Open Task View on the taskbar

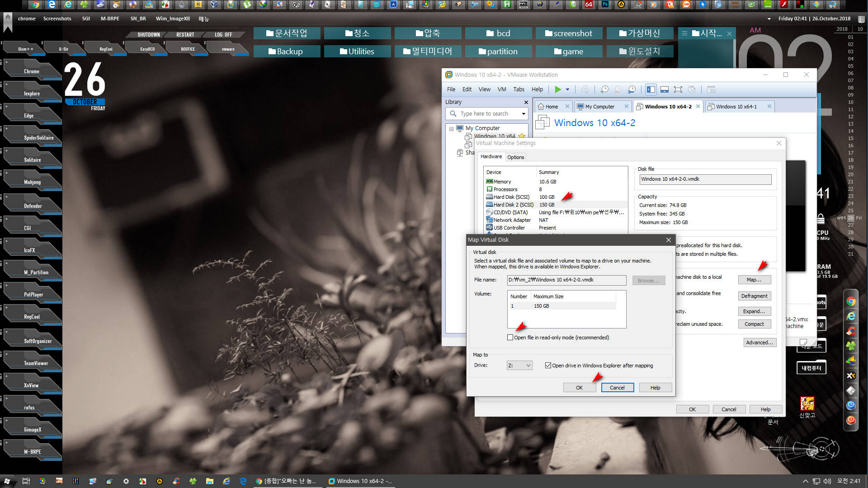pyautogui.click(x=26, y=481)
